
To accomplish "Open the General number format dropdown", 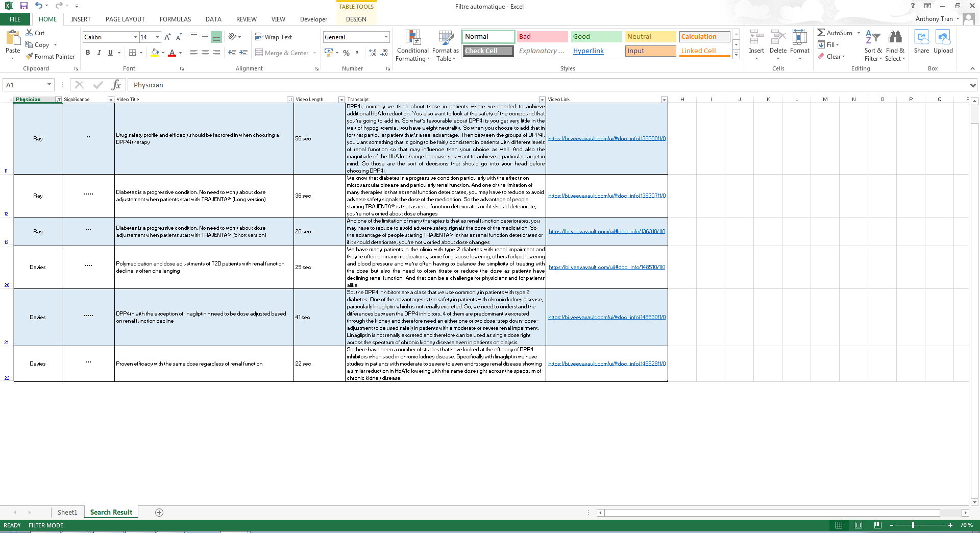I will coord(386,37).
